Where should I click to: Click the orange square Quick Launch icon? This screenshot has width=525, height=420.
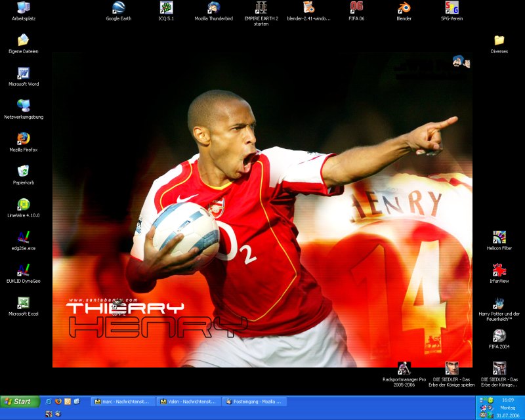click(x=68, y=401)
